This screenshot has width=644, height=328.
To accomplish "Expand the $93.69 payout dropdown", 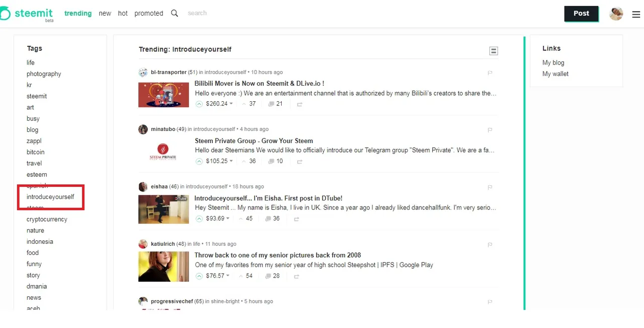I will (227, 219).
